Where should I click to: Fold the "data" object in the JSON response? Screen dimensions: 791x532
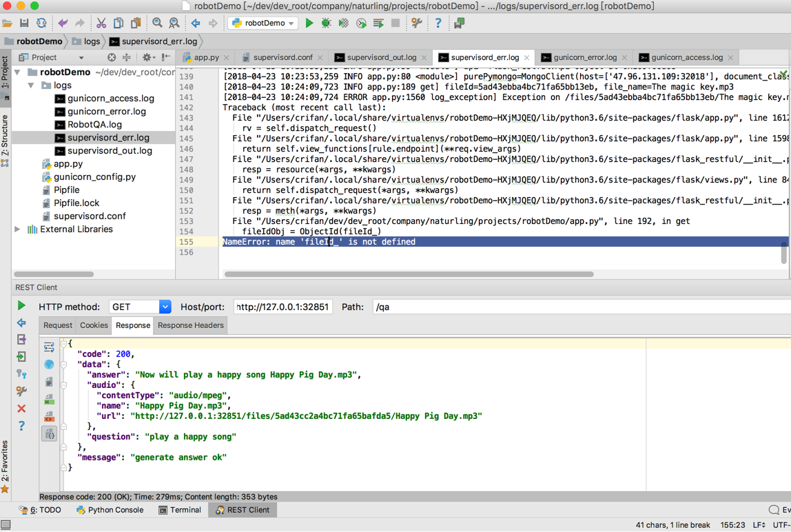63,365
